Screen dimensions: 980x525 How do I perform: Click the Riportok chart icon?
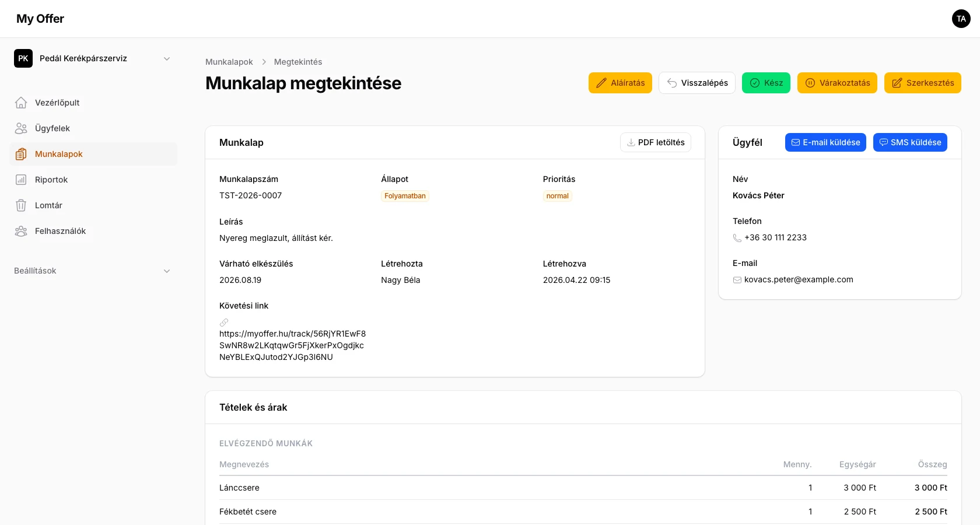21,180
